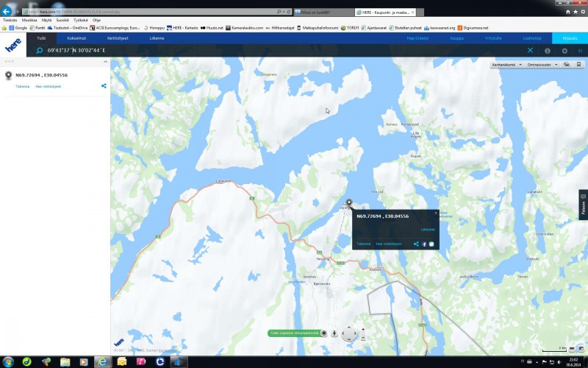This screenshot has height=368, width=588.
Task: Open the Ominaisuudet dropdown
Action: (x=542, y=65)
